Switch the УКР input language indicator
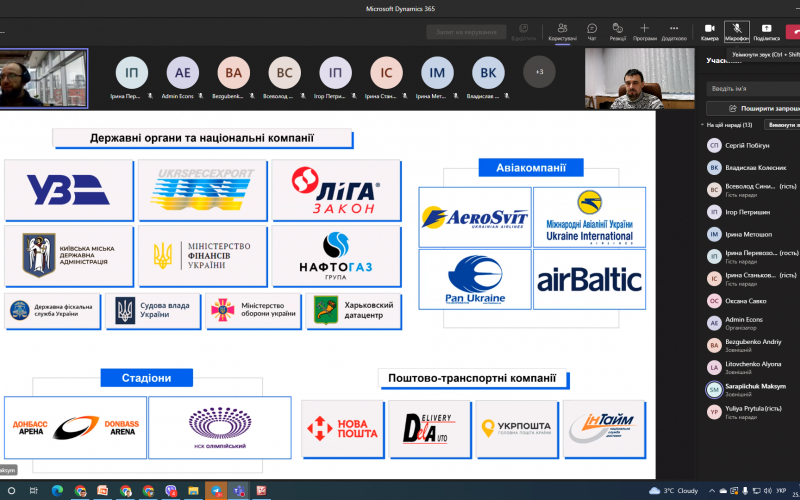The height and width of the screenshot is (500, 800). (781, 491)
